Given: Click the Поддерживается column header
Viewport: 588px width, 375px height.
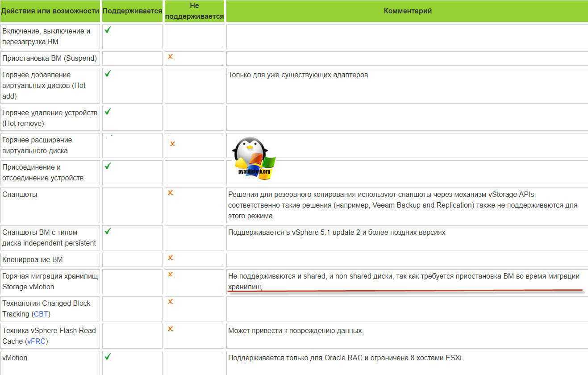Looking at the screenshot, I should [x=132, y=11].
